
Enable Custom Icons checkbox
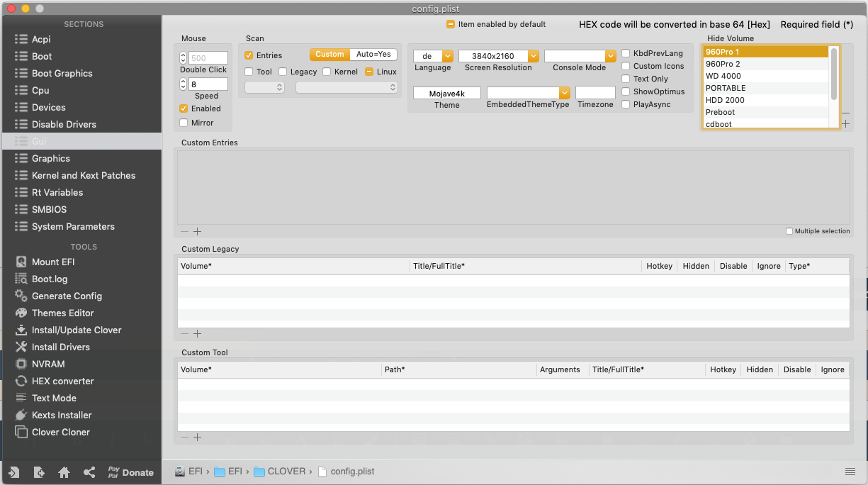[x=626, y=66]
